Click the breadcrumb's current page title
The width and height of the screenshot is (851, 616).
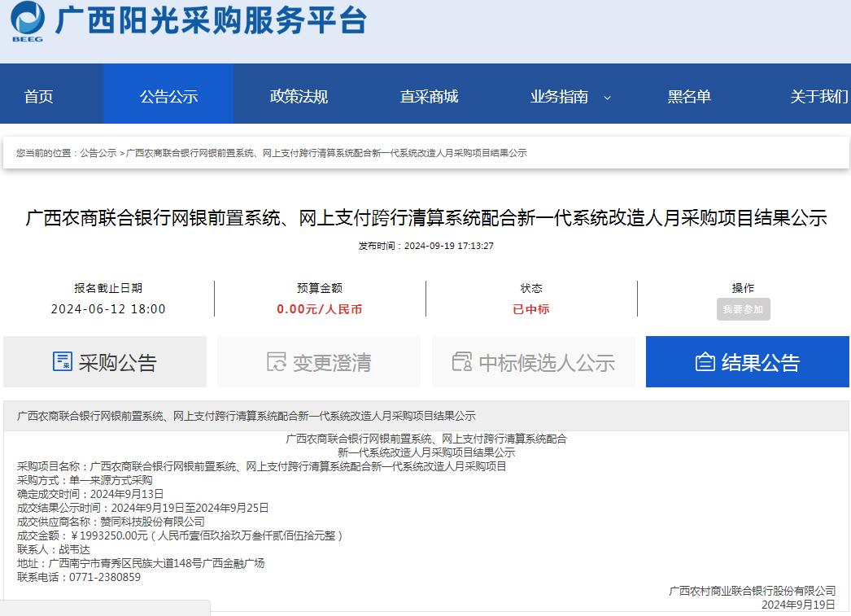point(326,153)
